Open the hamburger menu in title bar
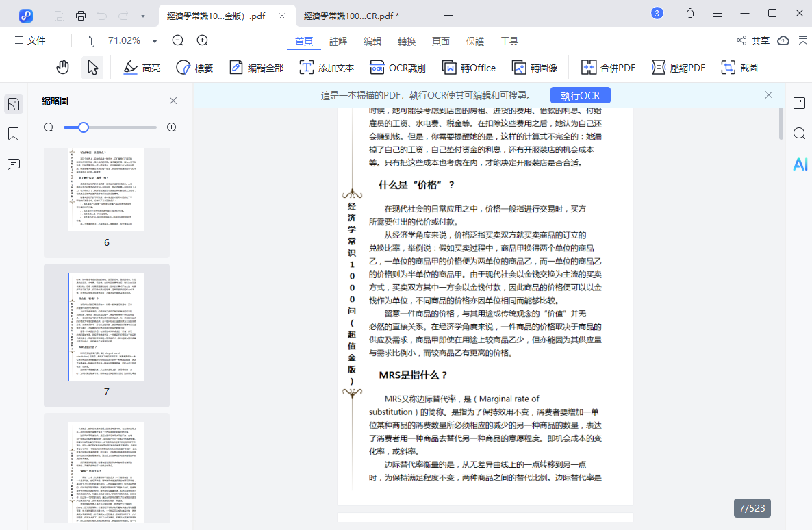The width and height of the screenshot is (812, 530). (718, 14)
